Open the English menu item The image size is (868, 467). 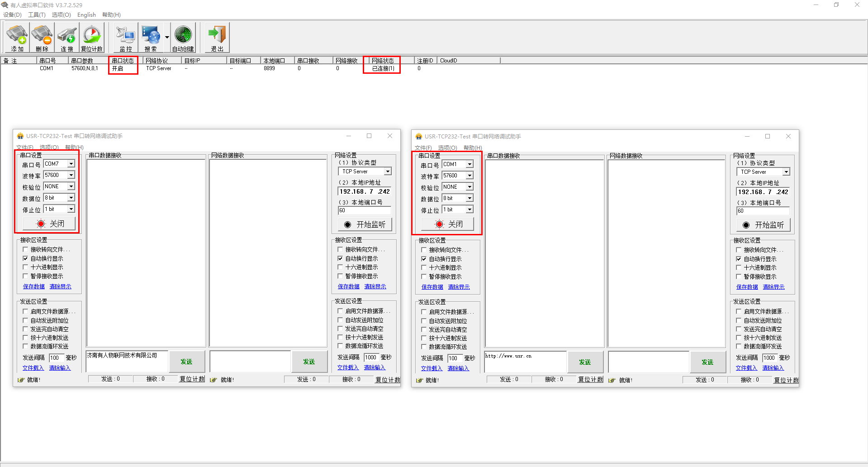click(86, 15)
